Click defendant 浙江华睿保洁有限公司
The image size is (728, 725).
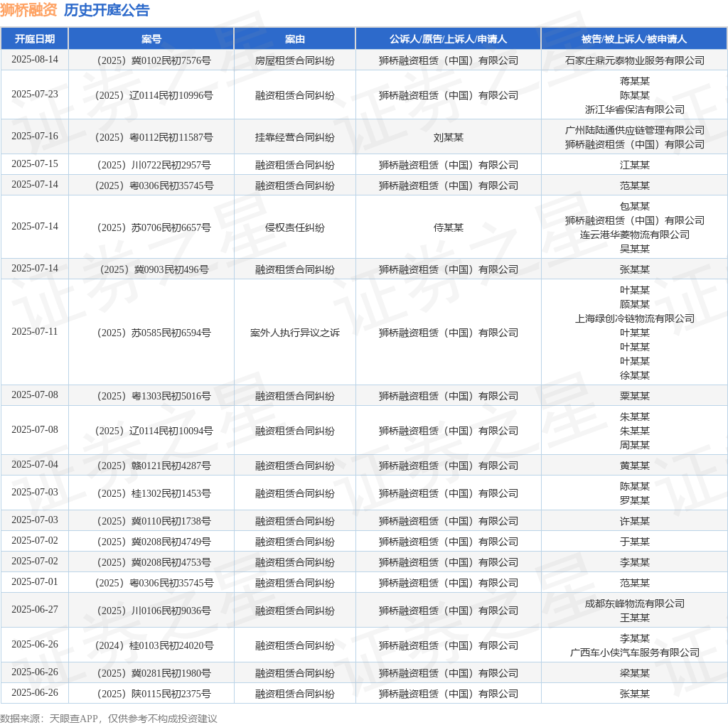point(634,109)
